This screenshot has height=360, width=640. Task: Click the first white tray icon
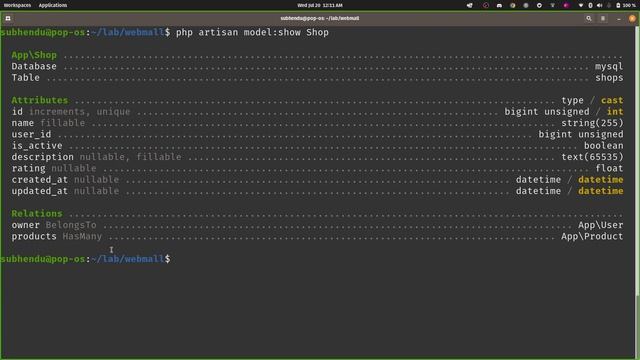[470, 5]
